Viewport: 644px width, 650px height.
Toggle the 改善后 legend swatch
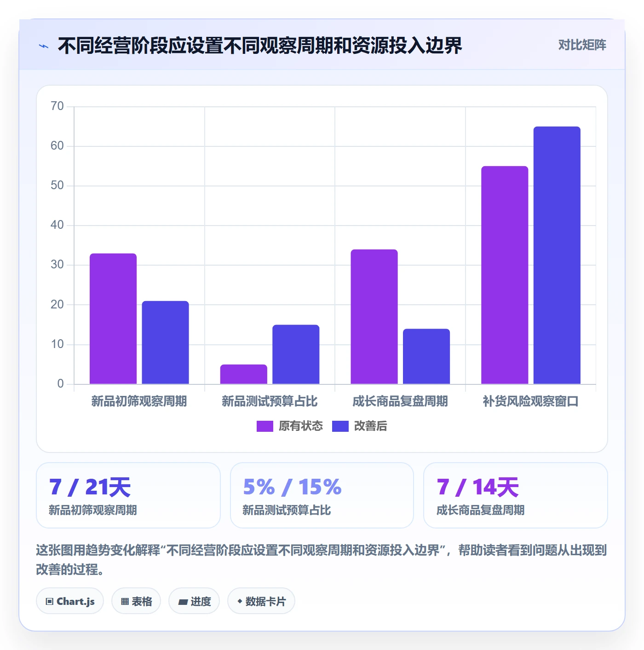coord(340,426)
